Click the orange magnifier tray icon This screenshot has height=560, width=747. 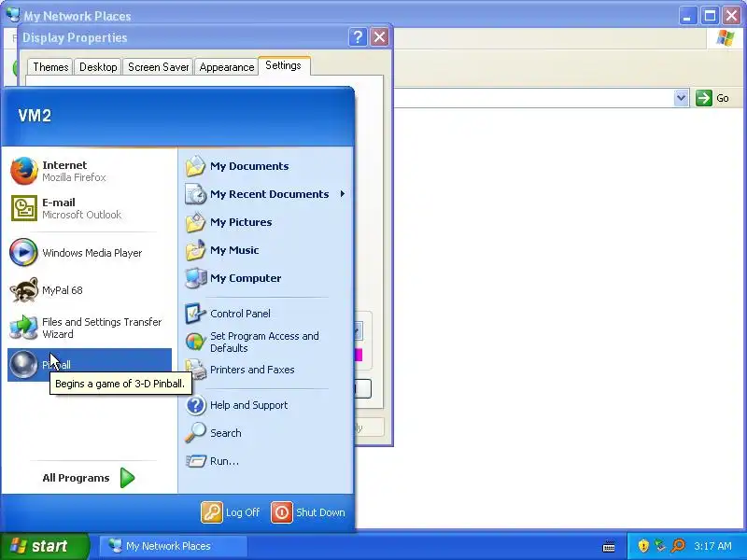pos(678,546)
